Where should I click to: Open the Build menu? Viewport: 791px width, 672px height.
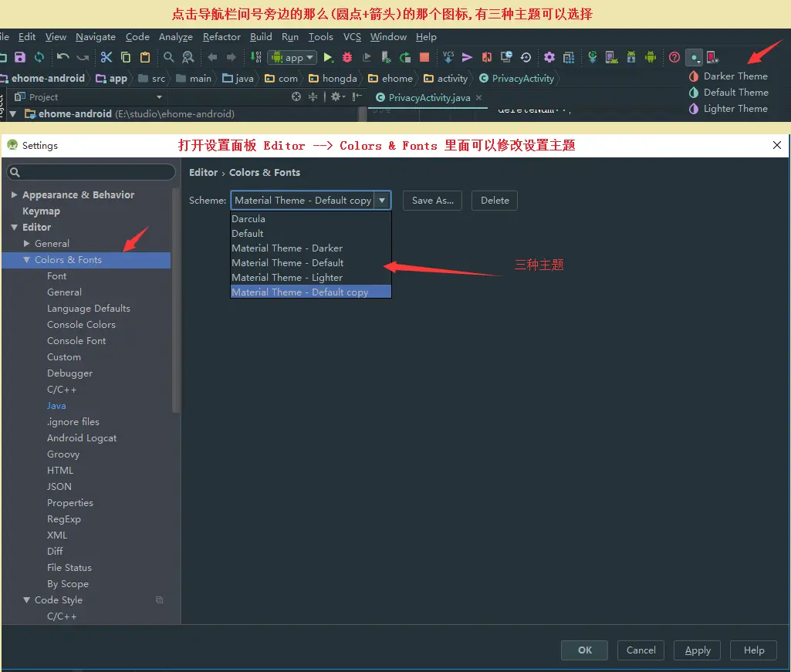[261, 36]
